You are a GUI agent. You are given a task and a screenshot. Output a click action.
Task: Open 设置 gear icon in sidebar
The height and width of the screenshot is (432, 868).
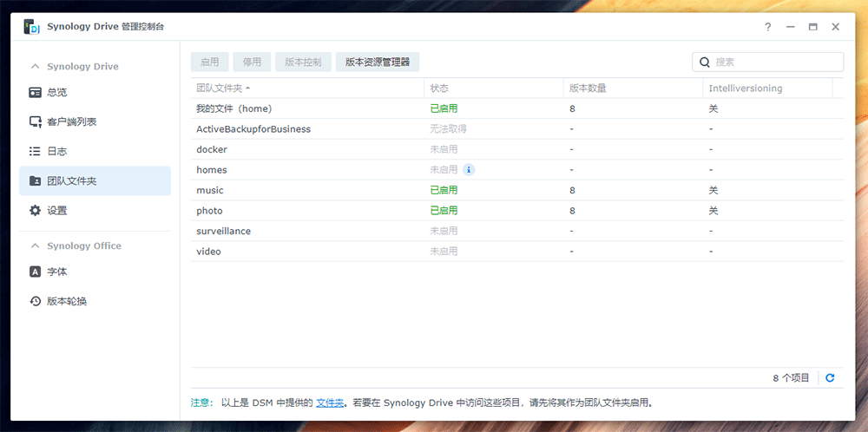36,210
